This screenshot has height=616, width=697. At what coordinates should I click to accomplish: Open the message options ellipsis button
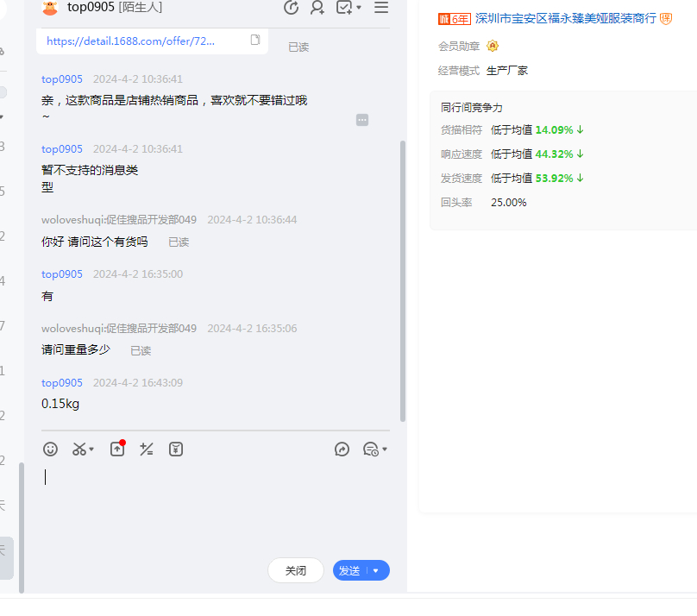point(362,120)
